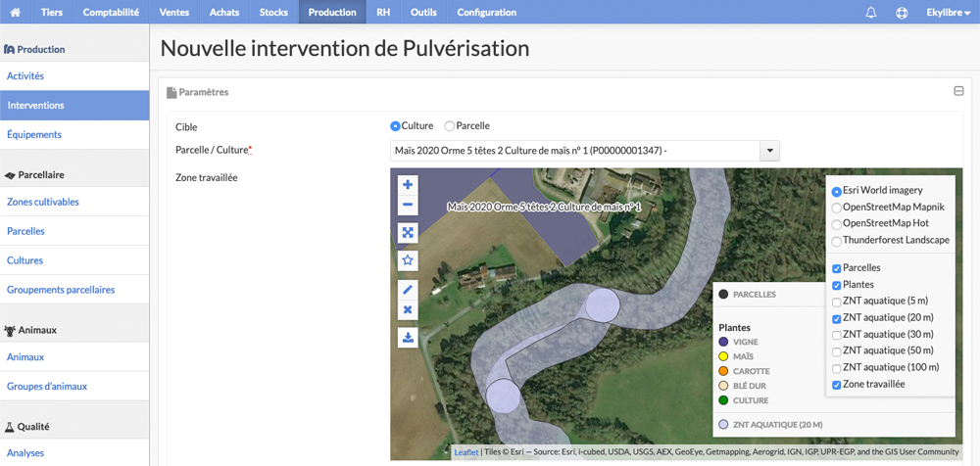Zoom in on the map

(408, 184)
